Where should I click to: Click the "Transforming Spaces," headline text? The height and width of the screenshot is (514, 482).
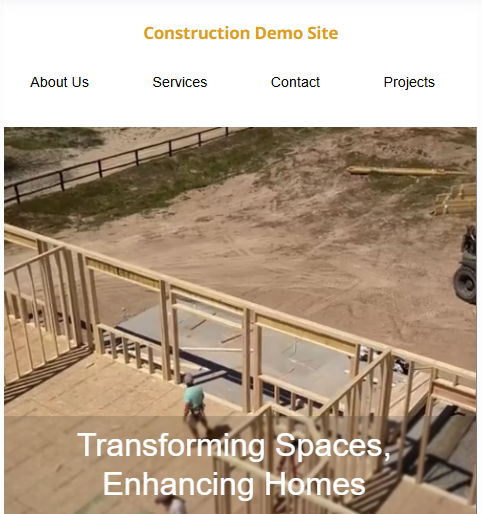click(234, 445)
